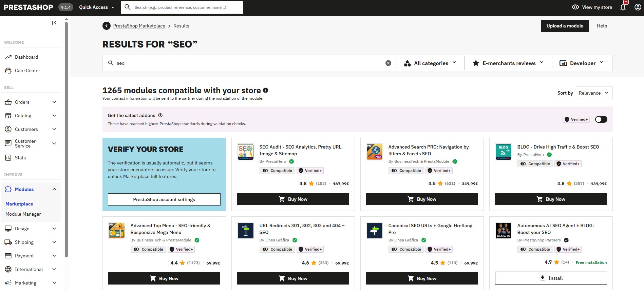Open user account profile icon
Viewport: 644px width, 293px height.
pyautogui.click(x=638, y=7)
